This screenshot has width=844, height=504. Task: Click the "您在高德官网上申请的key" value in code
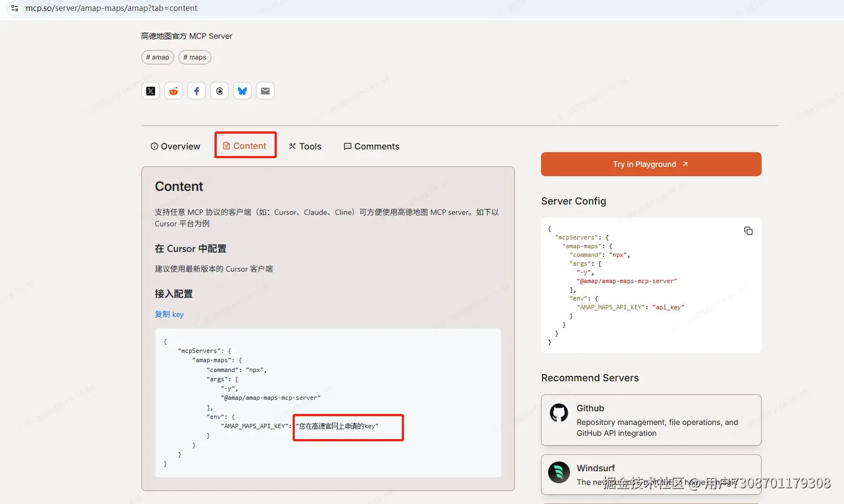click(337, 426)
